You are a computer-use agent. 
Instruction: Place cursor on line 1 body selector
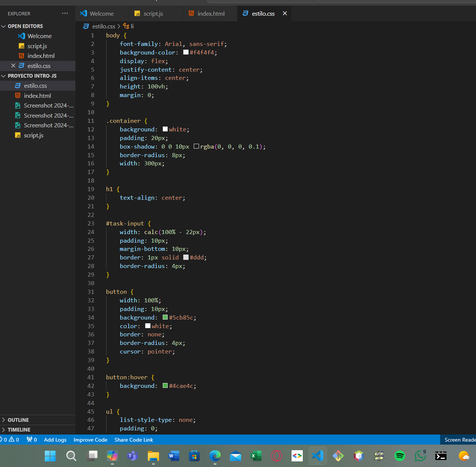click(113, 35)
